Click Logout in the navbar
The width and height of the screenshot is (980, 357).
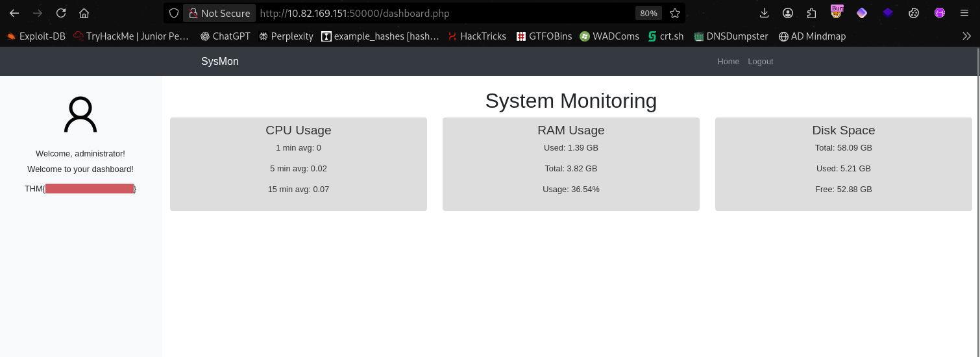[x=760, y=61]
